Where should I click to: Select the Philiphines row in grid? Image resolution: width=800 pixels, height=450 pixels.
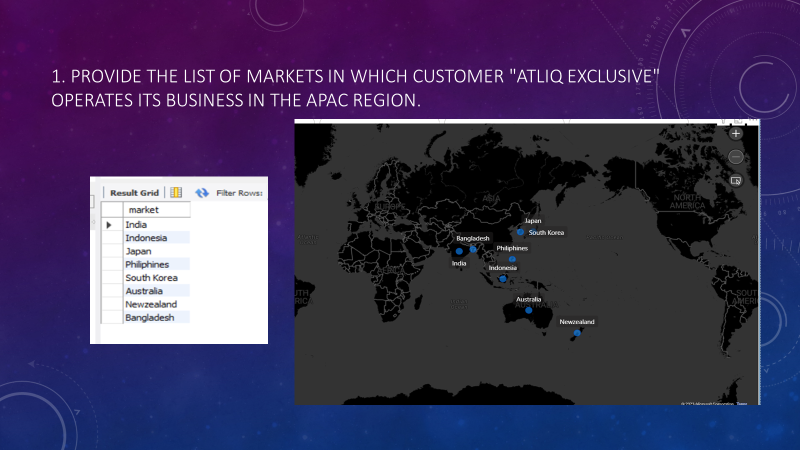(157, 264)
